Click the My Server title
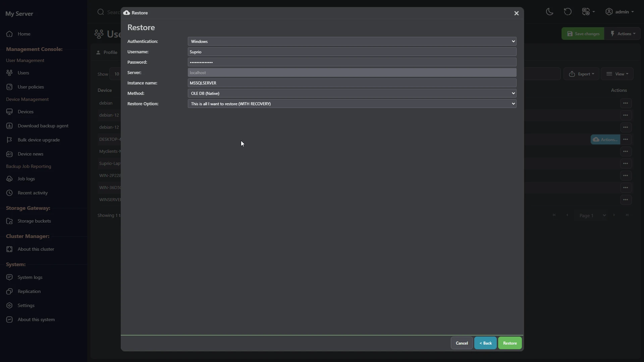This screenshot has height=362, width=644. pos(19,14)
